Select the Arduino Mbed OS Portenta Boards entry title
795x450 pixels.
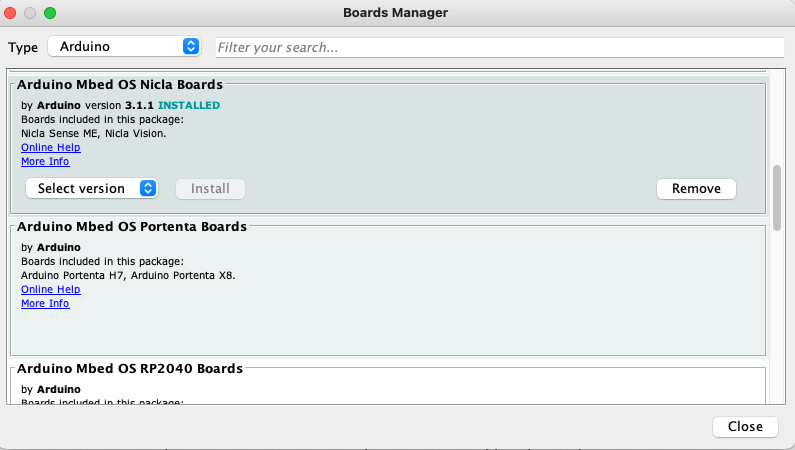(x=132, y=227)
